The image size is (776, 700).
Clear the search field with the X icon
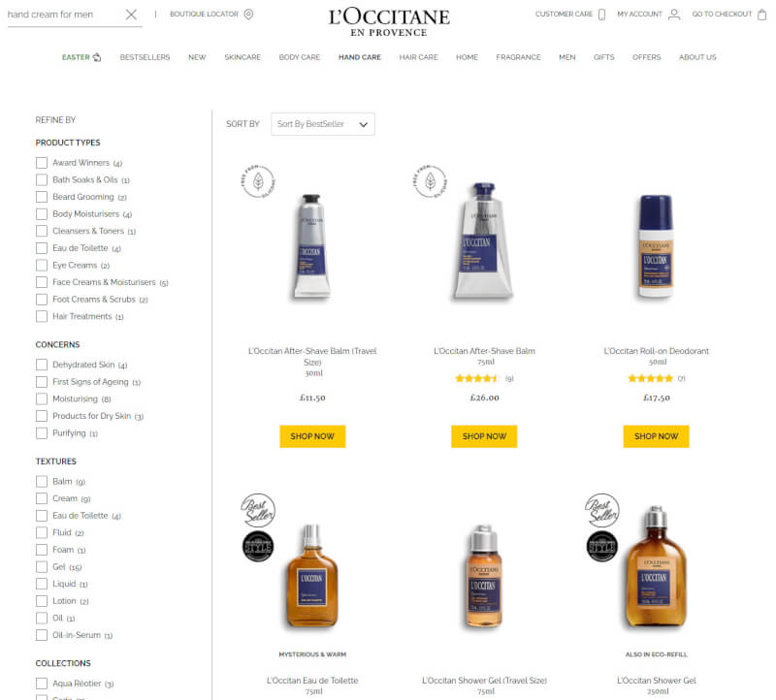click(x=131, y=15)
